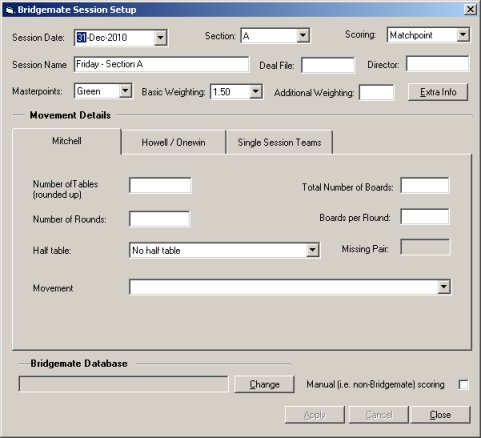The image size is (481, 438).
Task: Focus the Total Number of Boards field
Action: (x=425, y=186)
